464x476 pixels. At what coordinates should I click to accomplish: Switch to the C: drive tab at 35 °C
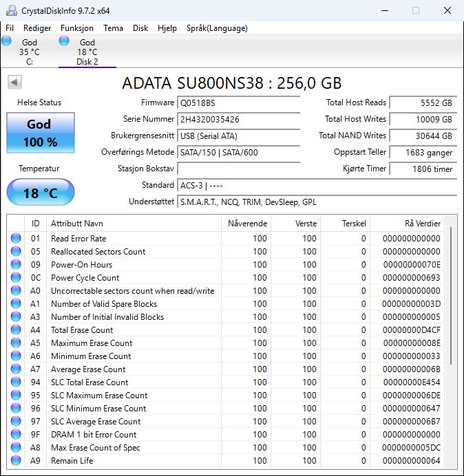(30, 52)
